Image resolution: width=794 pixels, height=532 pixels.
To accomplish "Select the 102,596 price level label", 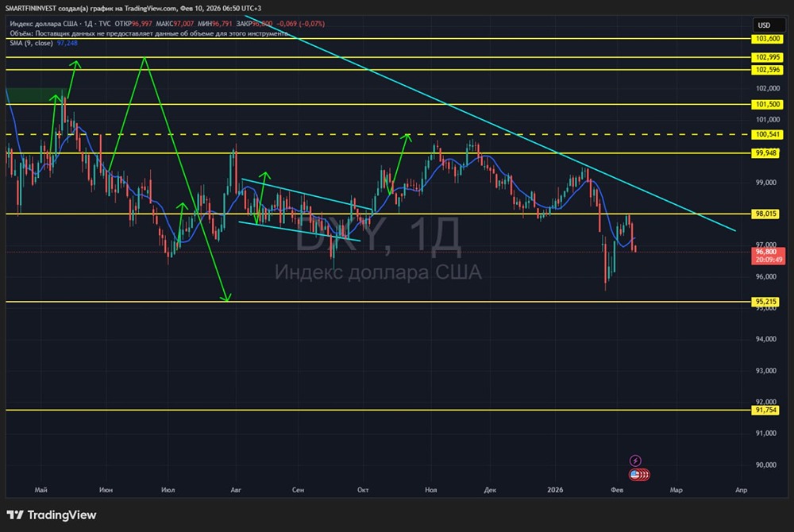I will click(768, 69).
